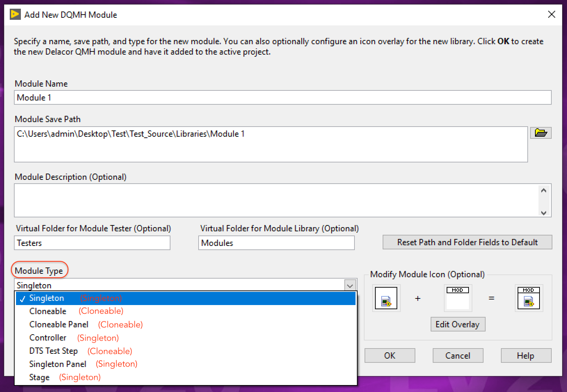
Task: Choose DTS Test Step module type
Action: tap(186, 351)
